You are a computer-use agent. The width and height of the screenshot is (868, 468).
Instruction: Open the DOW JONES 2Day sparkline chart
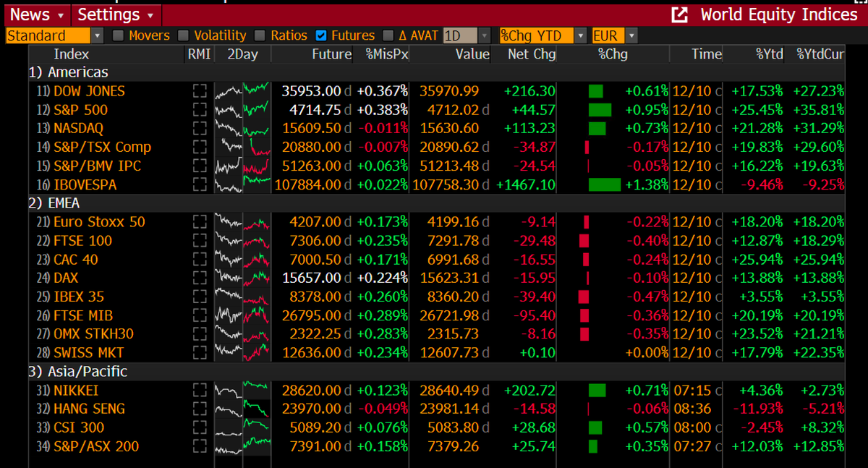tap(242, 91)
